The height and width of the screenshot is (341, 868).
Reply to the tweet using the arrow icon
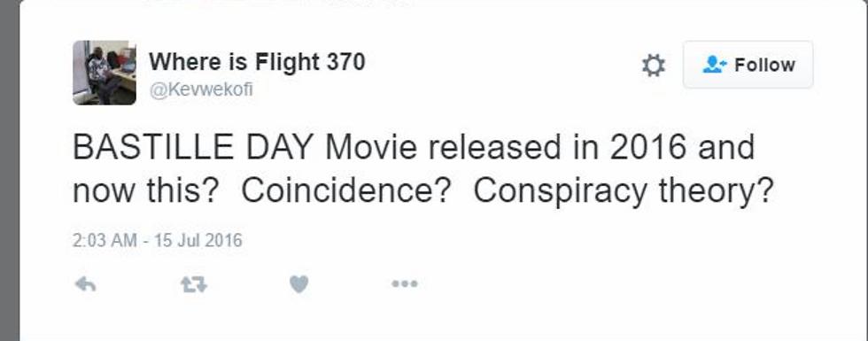click(85, 284)
